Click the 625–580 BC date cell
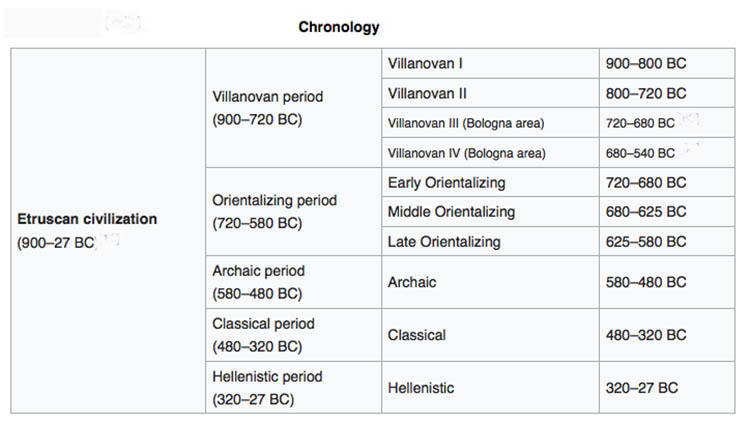Viewport: 750px width, 421px height. [x=646, y=242]
